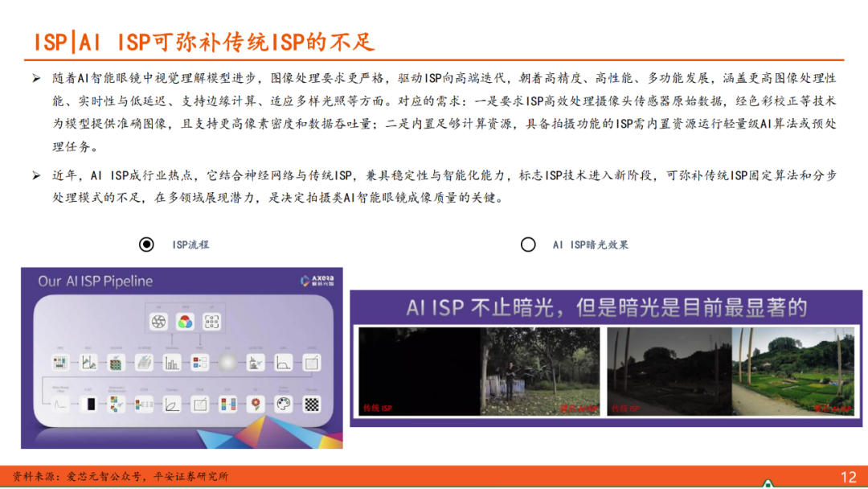Click the AI ISP暗光效果 caption label
The width and height of the screenshot is (868, 489).
tap(590, 244)
